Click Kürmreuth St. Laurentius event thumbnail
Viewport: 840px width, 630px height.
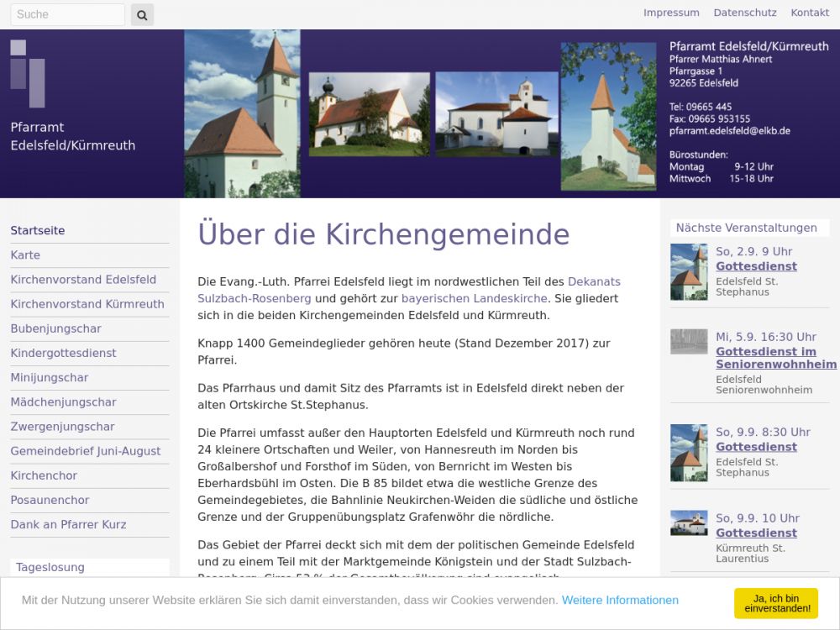(689, 523)
